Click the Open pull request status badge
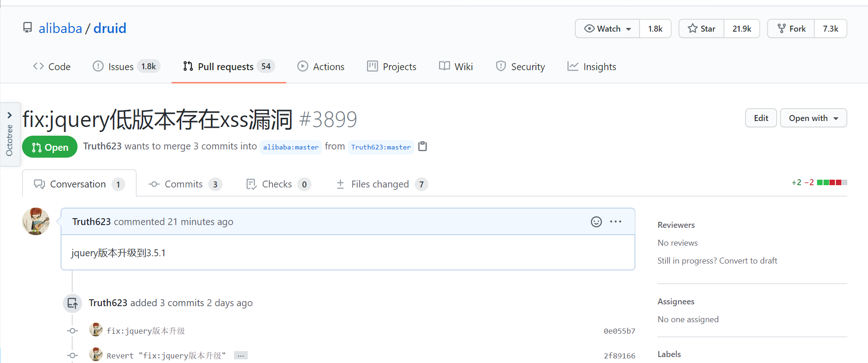This screenshot has height=363, width=868. [50, 147]
